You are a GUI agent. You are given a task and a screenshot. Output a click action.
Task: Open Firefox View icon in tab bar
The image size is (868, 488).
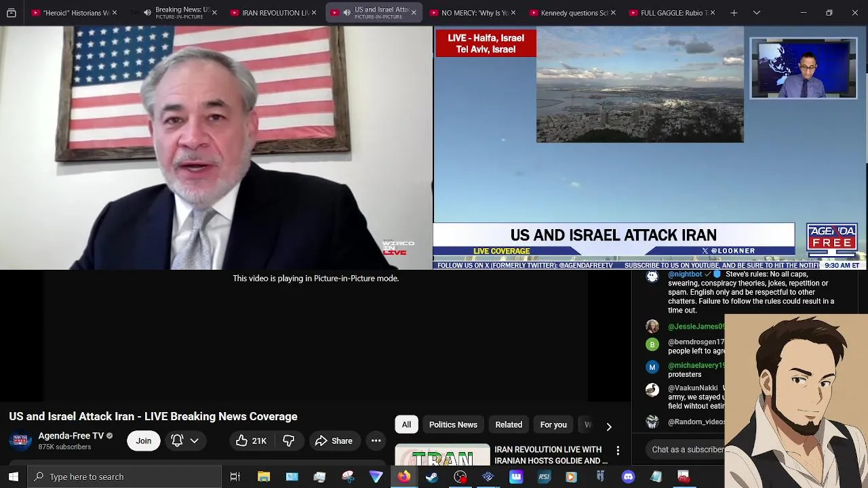tap(12, 13)
